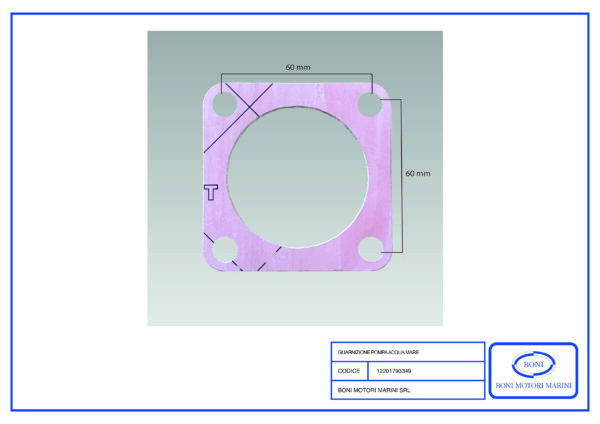This screenshot has height=424, width=600.
Task: Click the horizontal 60 mm dimension label
Action: (297, 67)
